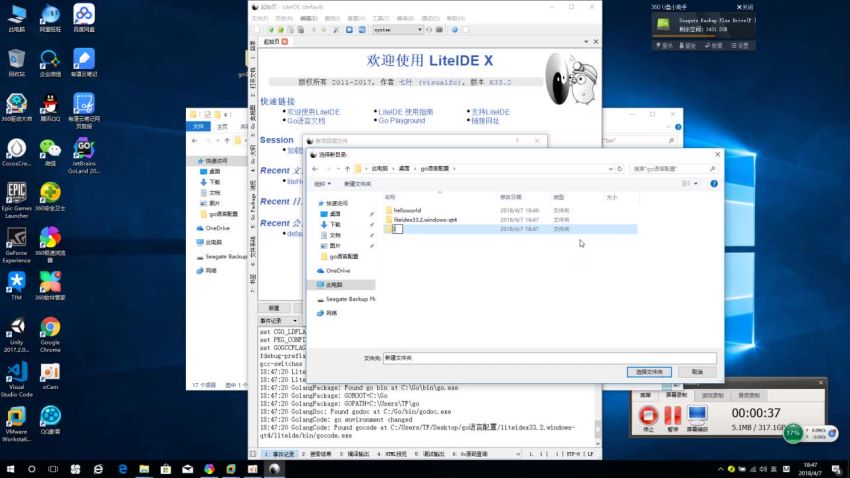This screenshot has width=850, height=478.
Task: Click the screen capture monitor icon
Action: [697, 416]
